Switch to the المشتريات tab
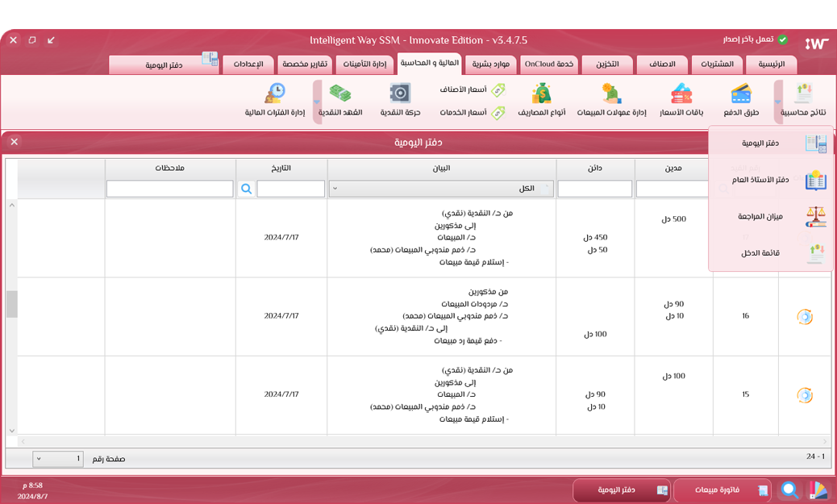This screenshot has height=504, width=837. (717, 64)
